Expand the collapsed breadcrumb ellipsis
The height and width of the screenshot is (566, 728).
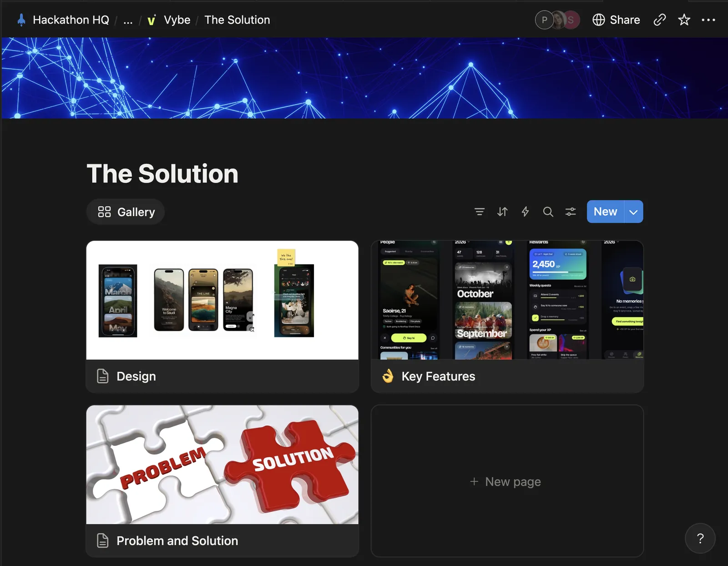pyautogui.click(x=128, y=20)
